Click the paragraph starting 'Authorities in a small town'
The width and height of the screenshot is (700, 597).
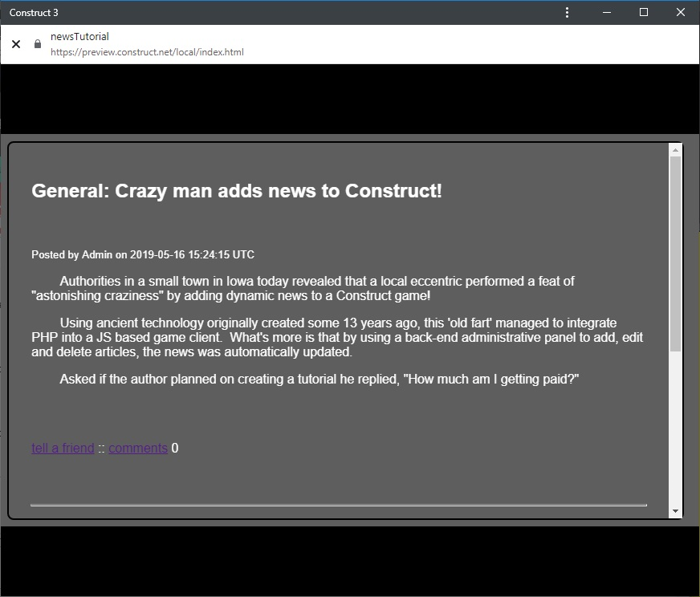pyautogui.click(x=303, y=288)
